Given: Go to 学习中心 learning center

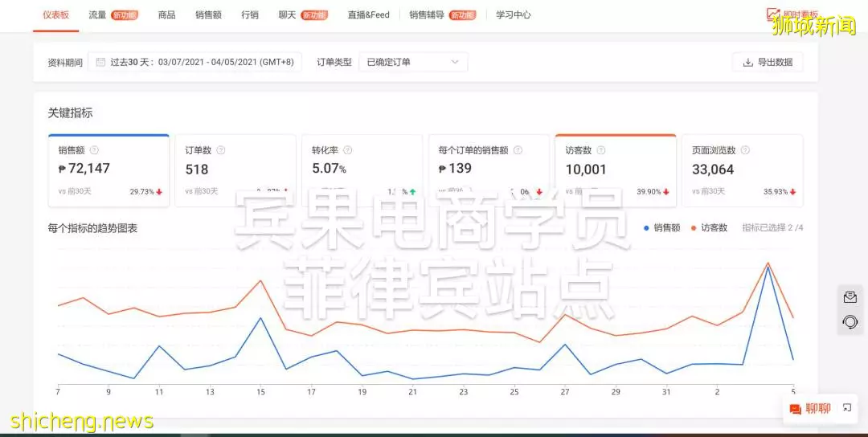Looking at the screenshot, I should coord(513,15).
